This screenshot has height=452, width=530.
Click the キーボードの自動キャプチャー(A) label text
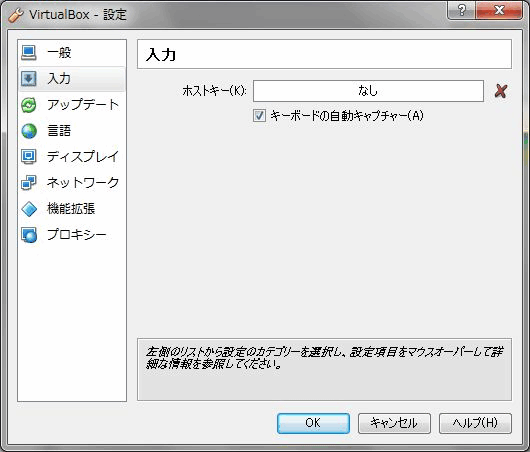click(x=347, y=116)
